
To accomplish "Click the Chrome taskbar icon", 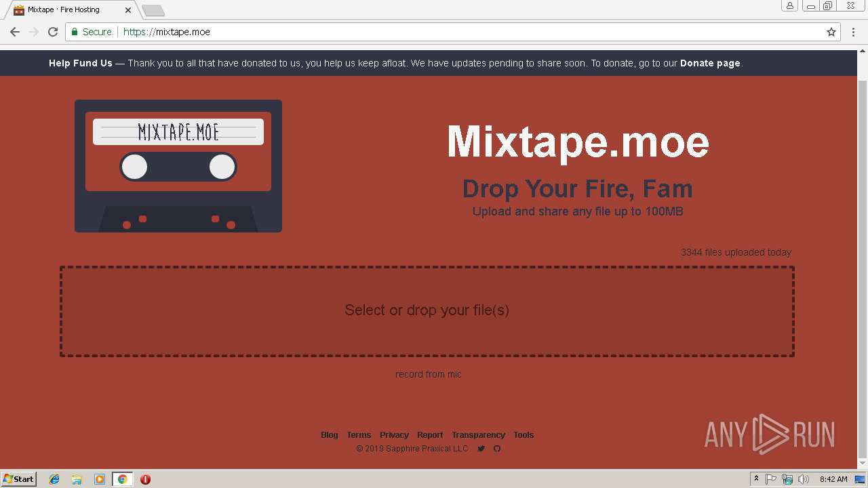I will click(122, 479).
